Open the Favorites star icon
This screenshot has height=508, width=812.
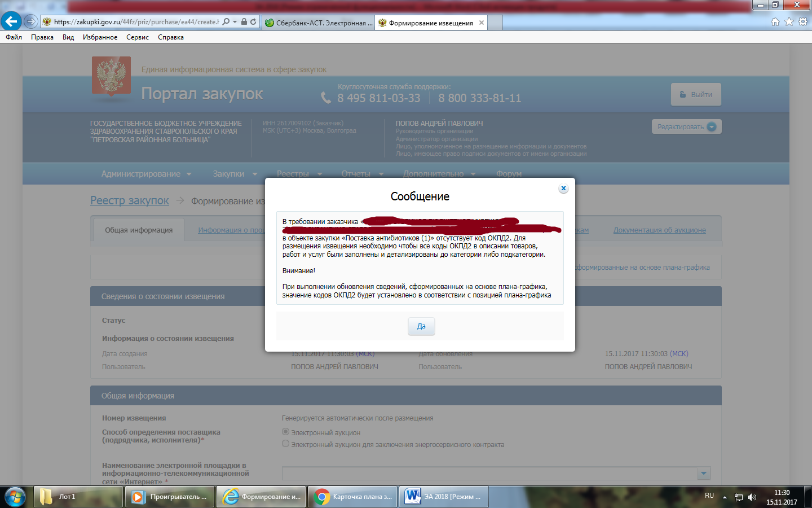(789, 22)
